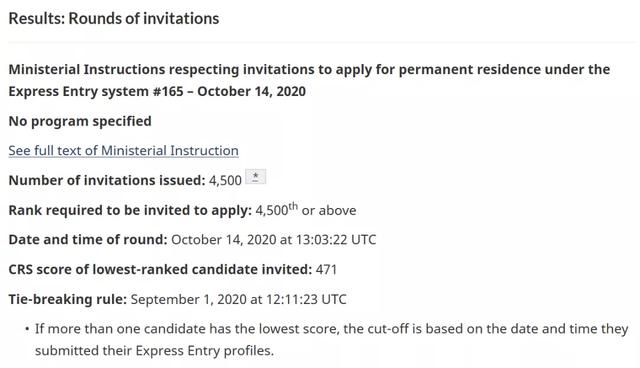Viewport: 640px width, 368px height.
Task: Select the CRS score value 471
Action: click(326, 270)
